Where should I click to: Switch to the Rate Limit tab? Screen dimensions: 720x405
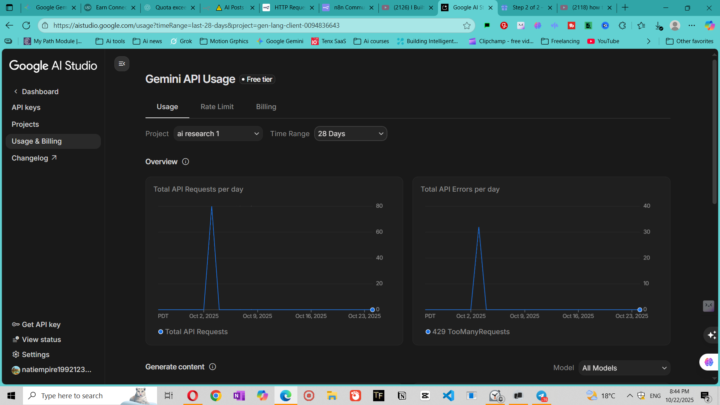pyautogui.click(x=217, y=106)
